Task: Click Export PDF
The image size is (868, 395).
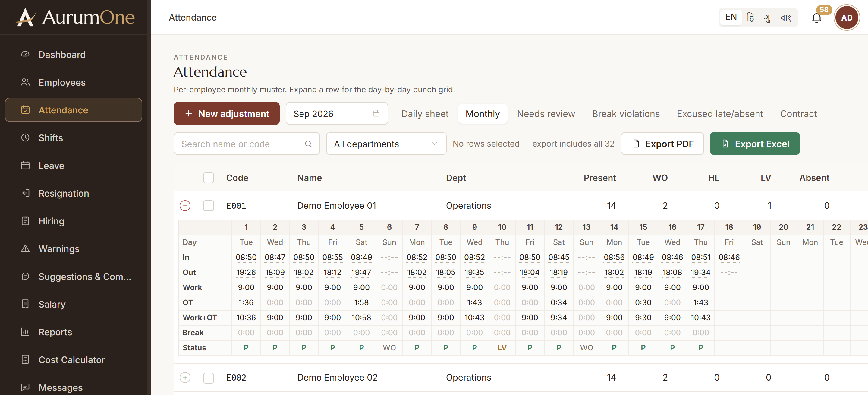Action: click(662, 144)
